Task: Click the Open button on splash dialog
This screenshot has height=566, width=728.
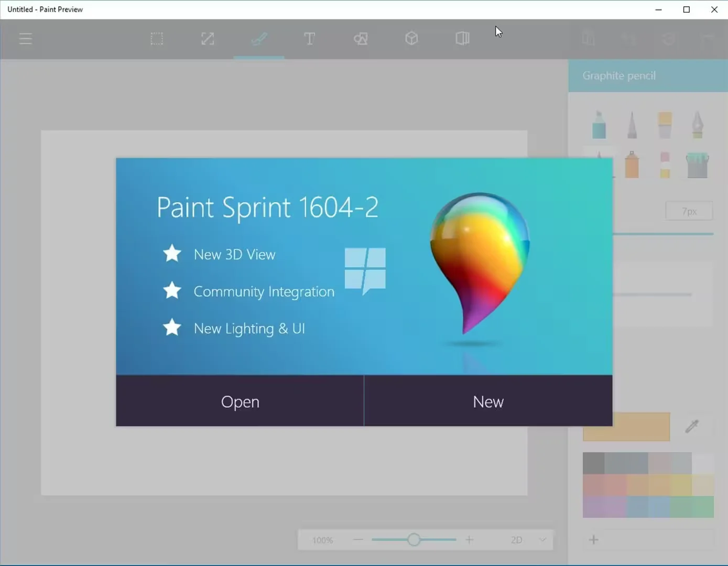Action: coord(240,401)
